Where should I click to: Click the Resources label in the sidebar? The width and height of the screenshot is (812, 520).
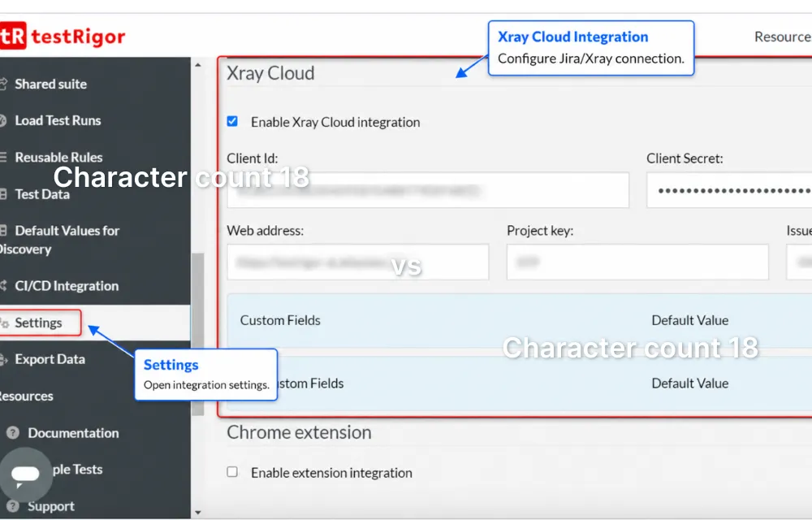click(26, 396)
